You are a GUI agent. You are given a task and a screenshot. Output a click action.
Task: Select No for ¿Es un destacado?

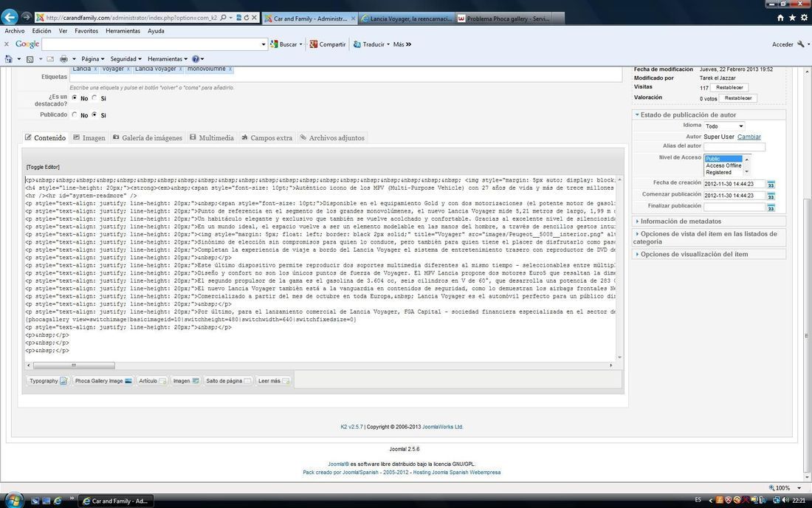point(75,98)
